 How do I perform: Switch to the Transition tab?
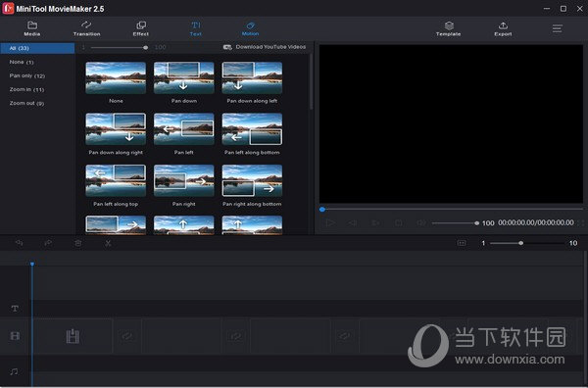click(x=86, y=28)
